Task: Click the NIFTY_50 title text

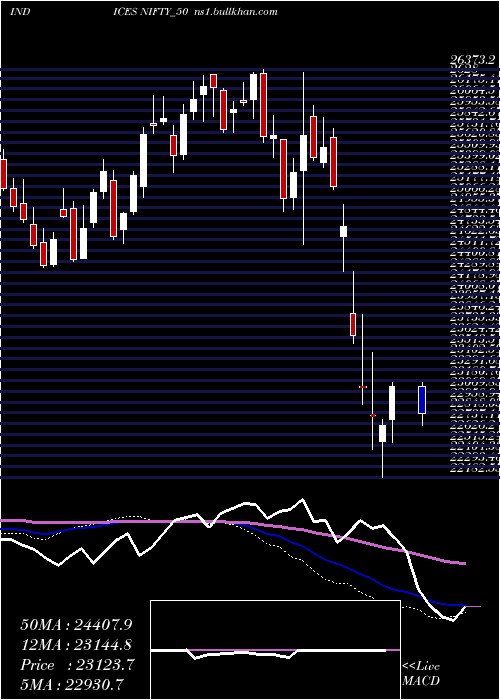Action: (165, 12)
